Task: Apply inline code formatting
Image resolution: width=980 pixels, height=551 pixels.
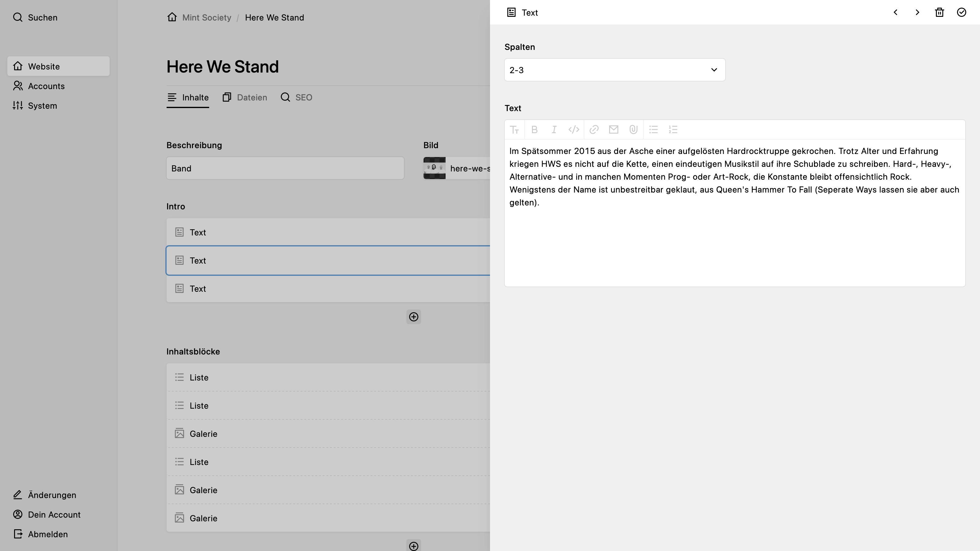Action: point(574,130)
